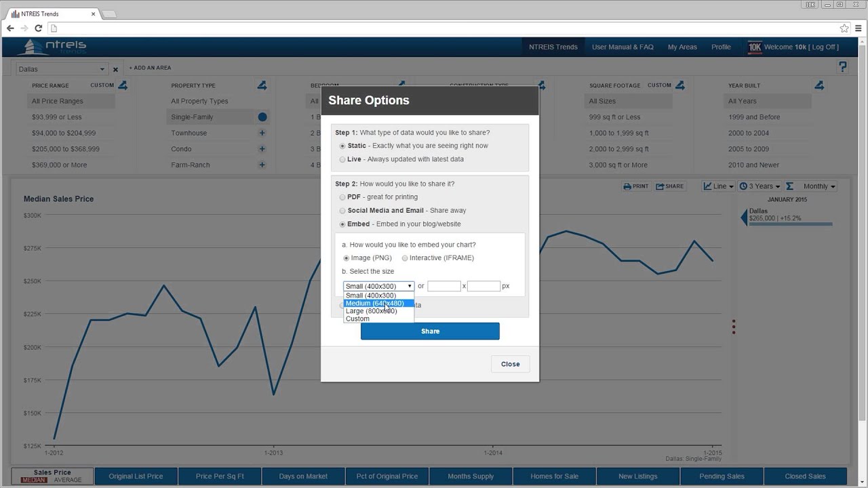Click the Price Range custom edit icon
The height and width of the screenshot is (488, 868).
tap(123, 85)
